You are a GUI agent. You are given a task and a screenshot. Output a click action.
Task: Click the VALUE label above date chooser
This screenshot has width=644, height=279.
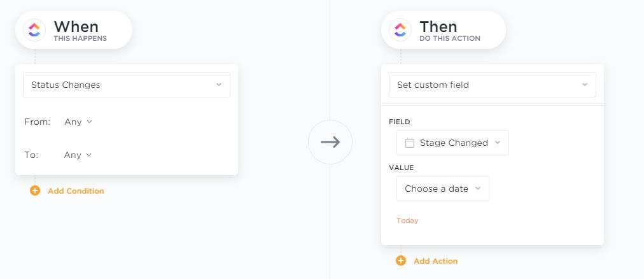pos(401,168)
